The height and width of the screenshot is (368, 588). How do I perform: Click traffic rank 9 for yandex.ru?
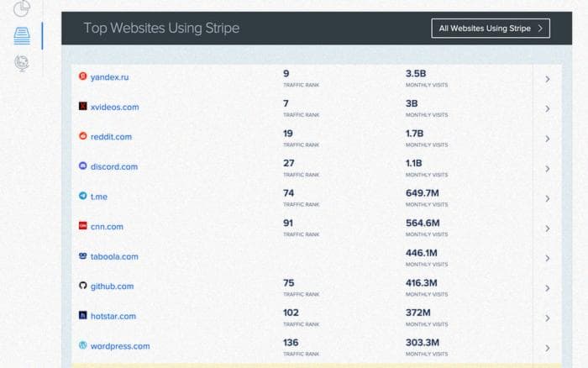(x=286, y=74)
